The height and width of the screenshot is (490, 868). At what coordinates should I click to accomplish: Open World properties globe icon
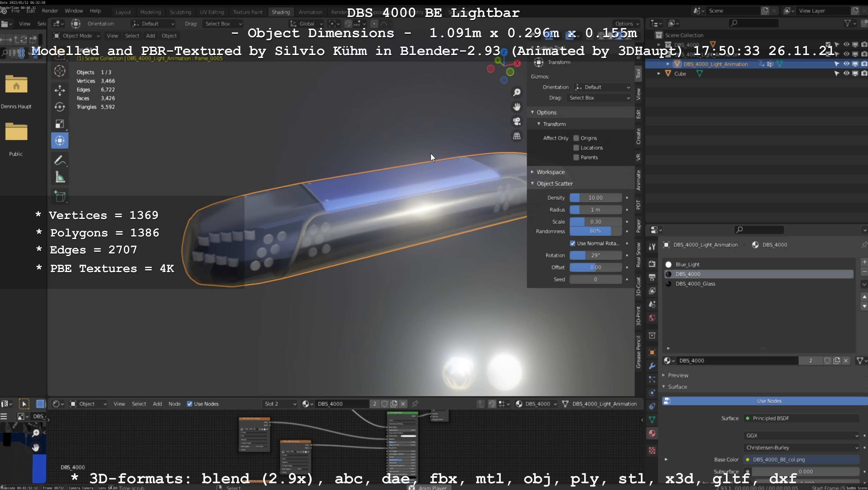(652, 318)
